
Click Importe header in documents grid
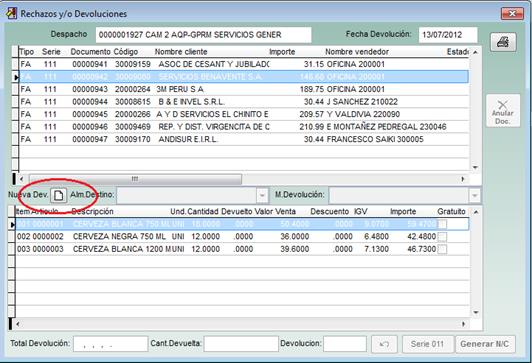(282, 52)
